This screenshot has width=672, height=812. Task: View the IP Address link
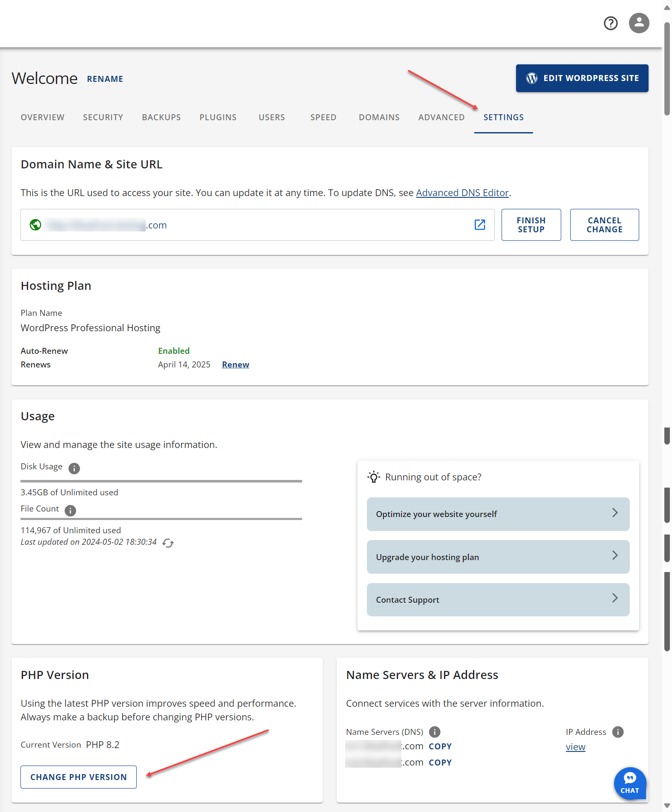tap(576, 747)
